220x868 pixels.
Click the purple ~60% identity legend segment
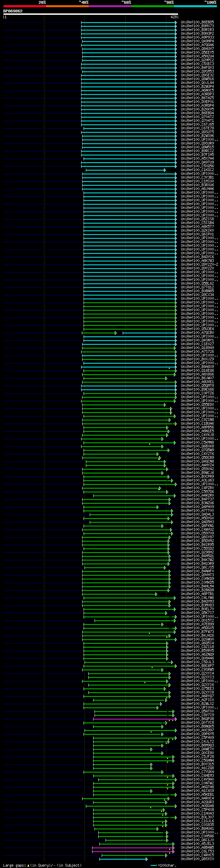coord(110,6)
